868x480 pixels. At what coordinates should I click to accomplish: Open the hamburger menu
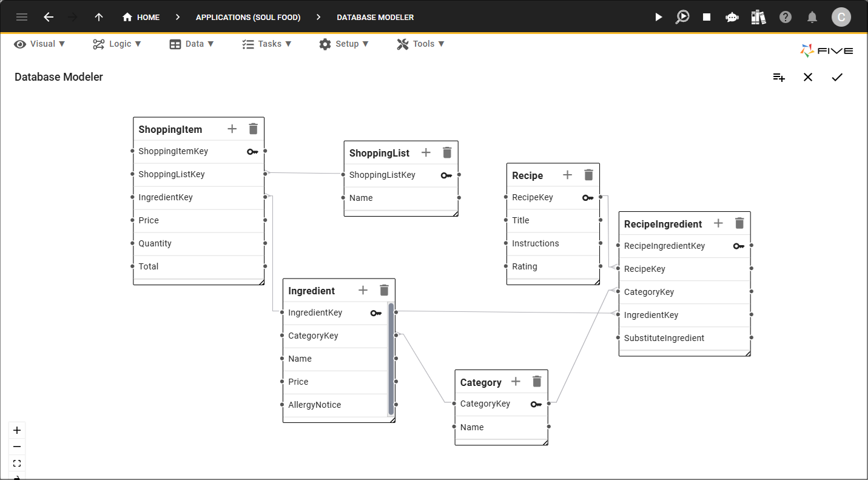point(22,17)
